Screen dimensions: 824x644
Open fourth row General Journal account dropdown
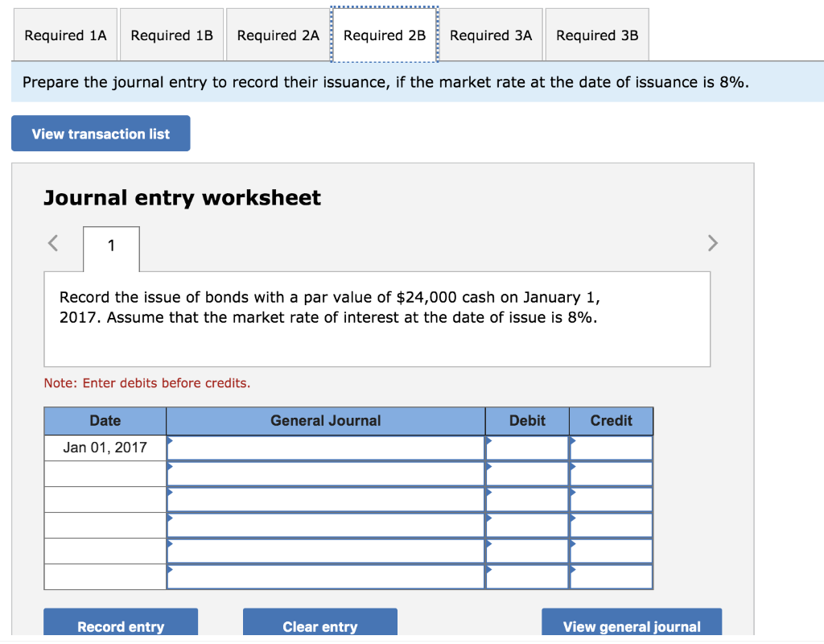(x=326, y=525)
